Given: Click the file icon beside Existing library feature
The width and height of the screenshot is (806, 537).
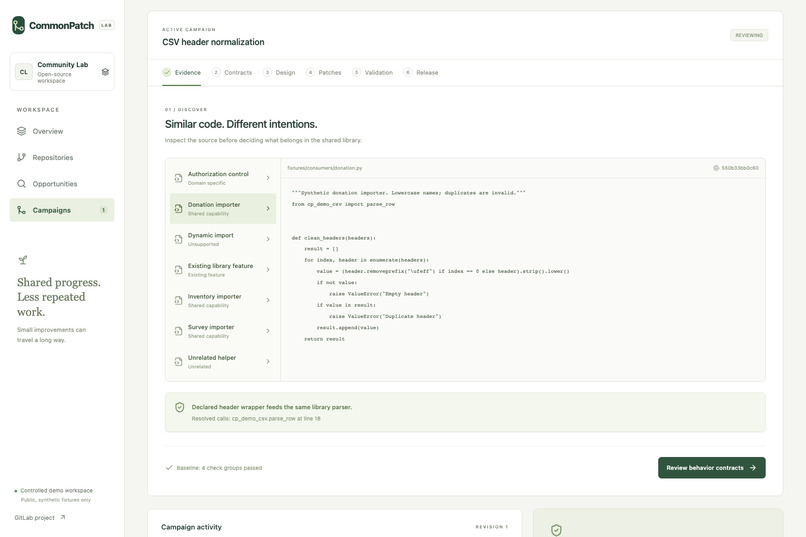Looking at the screenshot, I should (x=178, y=270).
